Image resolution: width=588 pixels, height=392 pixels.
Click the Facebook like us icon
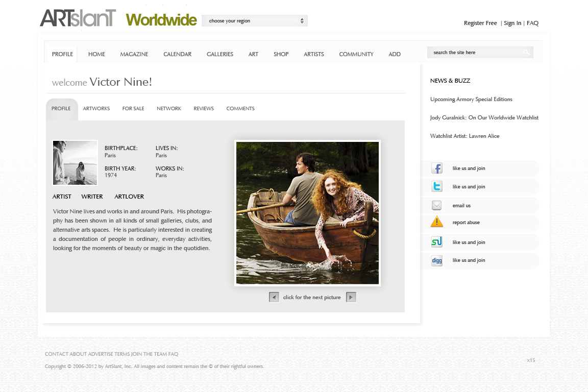click(436, 168)
